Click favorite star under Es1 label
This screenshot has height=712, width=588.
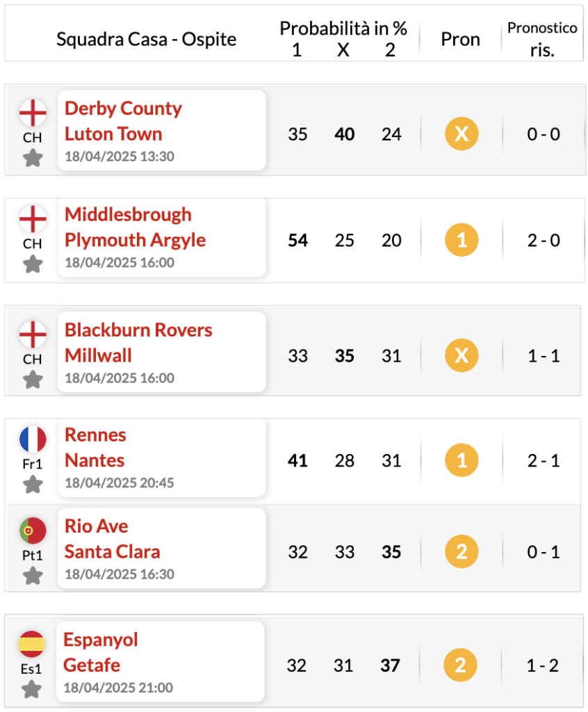pos(32,690)
